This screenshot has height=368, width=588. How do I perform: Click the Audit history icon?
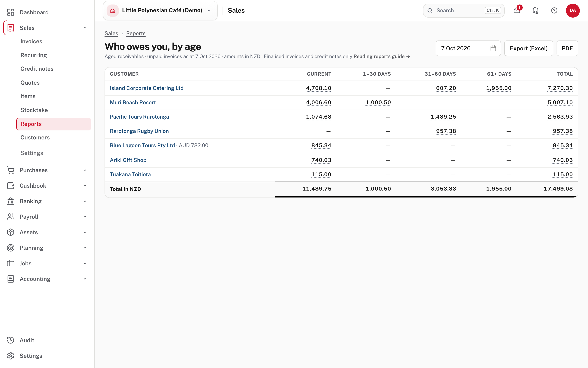10,340
